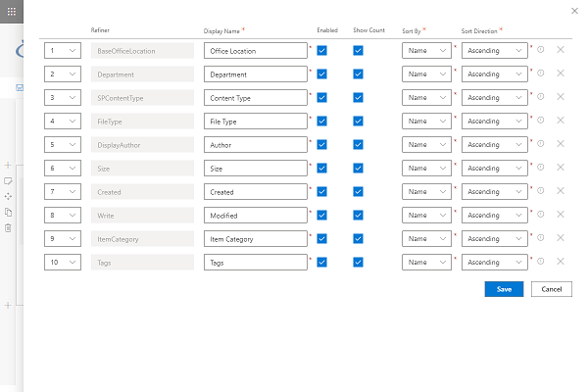Click the move icon in left sidebar
Viewport: 588px width, 392px height.
[x=8, y=196]
